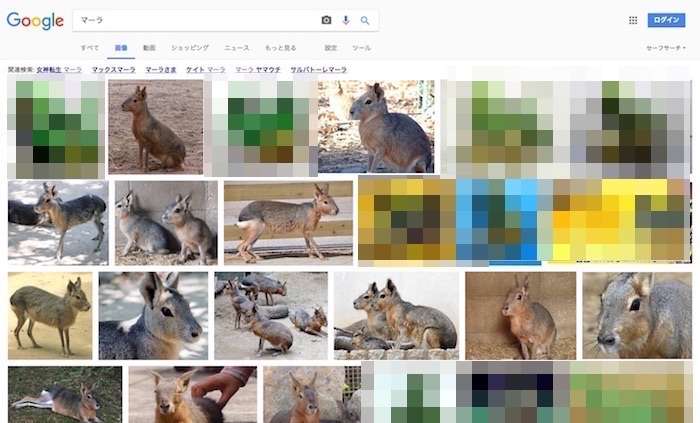
Task: Open the もっと見る dropdown menu
Action: pyautogui.click(x=280, y=47)
